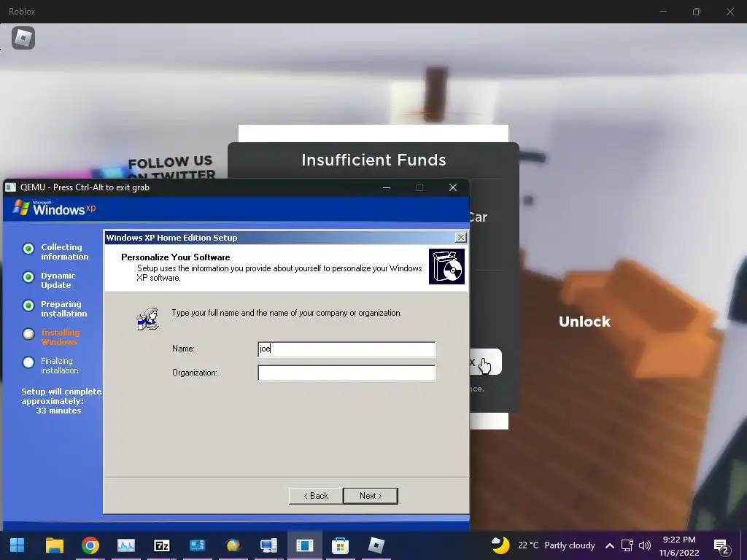Switch to Roblox via taskbar icon
The height and width of the screenshot is (560, 747).
(376, 545)
